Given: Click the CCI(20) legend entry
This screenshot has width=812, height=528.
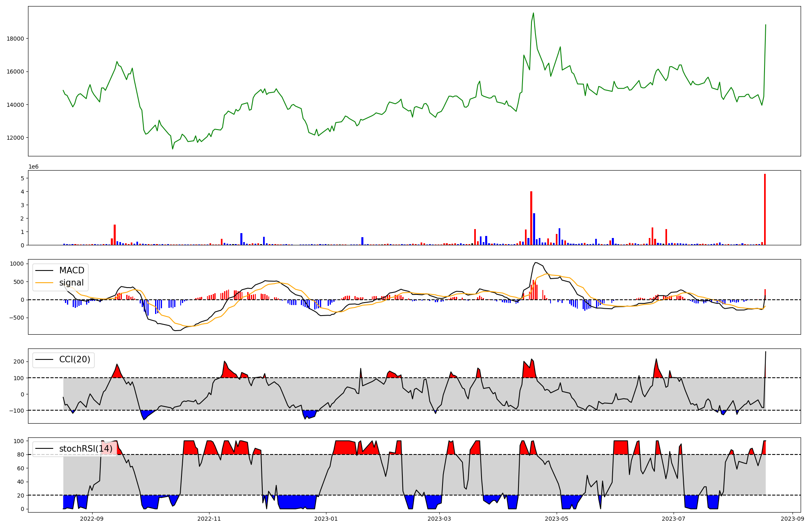Looking at the screenshot, I should [74, 359].
